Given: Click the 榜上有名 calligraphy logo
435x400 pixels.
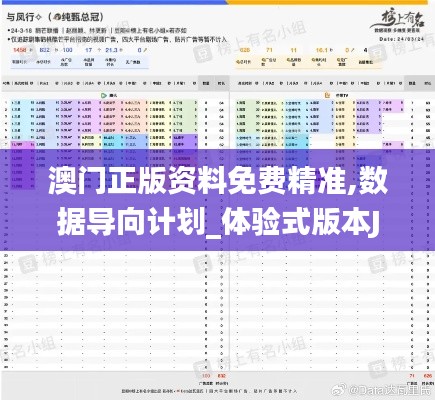Looking at the screenshot, I should pyautogui.click(x=398, y=20).
